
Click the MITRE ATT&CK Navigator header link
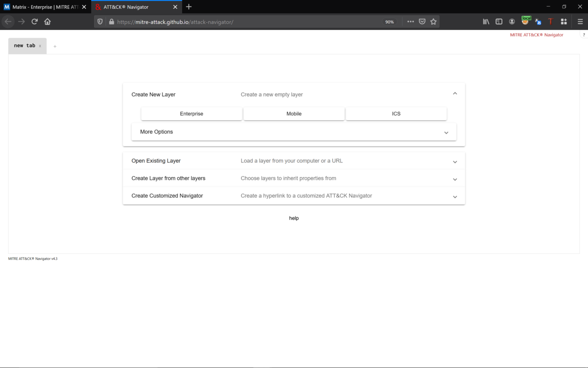(537, 35)
